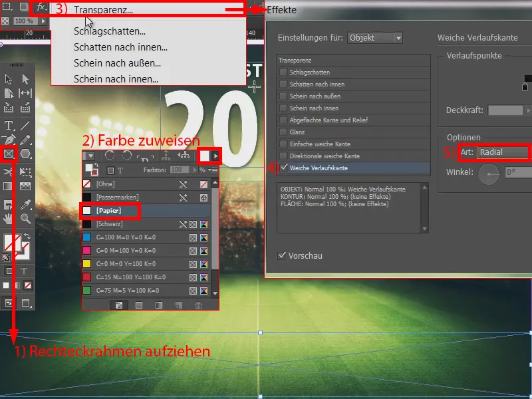
Task: Enable the Schein nach innen checkbox
Action: [283, 108]
